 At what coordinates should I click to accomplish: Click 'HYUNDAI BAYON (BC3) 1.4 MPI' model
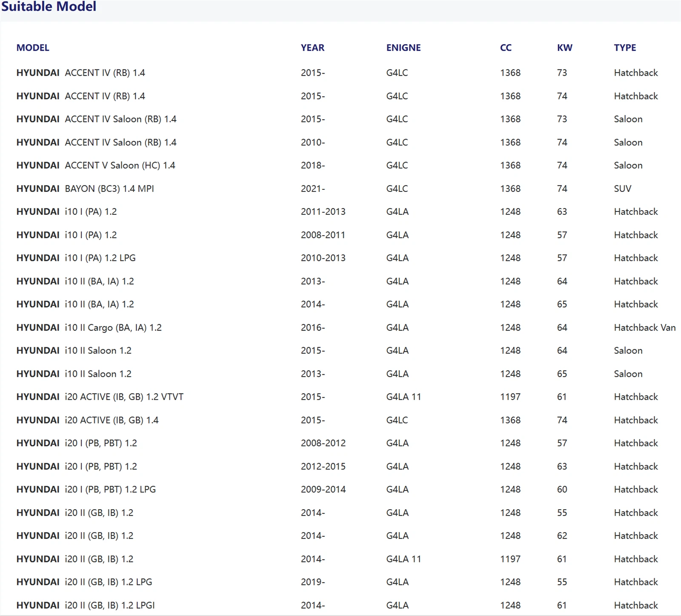(85, 188)
